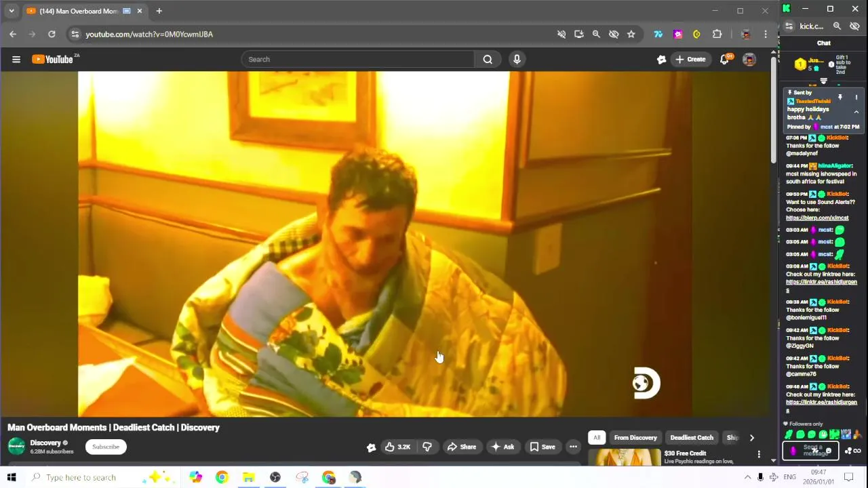Click the YouTube search input field
Viewport: 868px width, 488px height.
coord(357,60)
